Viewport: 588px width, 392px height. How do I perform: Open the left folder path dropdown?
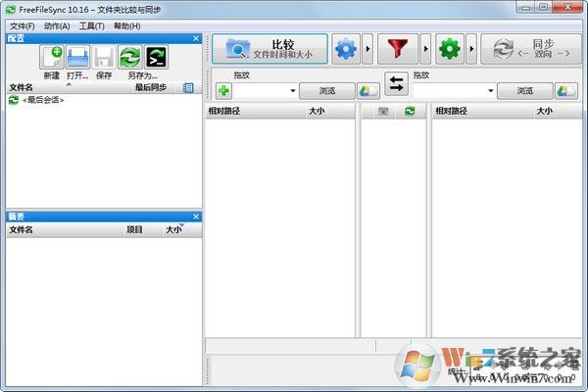(x=293, y=91)
